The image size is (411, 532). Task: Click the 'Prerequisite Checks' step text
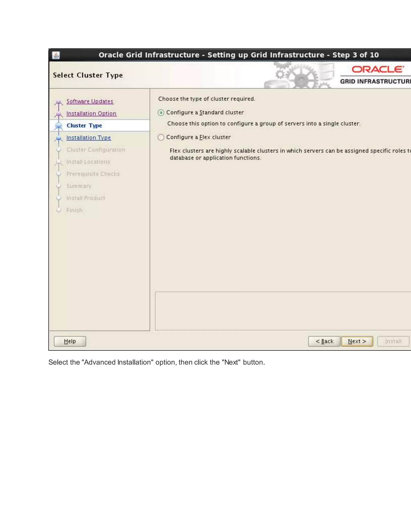pyautogui.click(x=93, y=174)
